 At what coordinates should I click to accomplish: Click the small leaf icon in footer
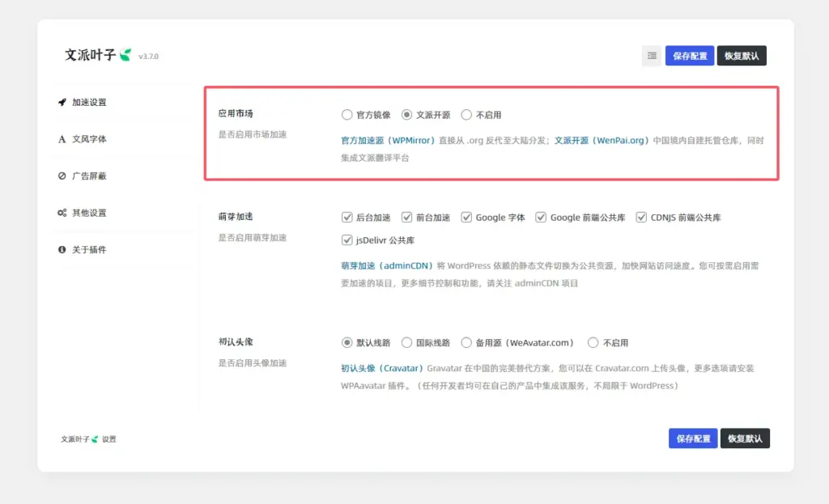[x=95, y=439]
